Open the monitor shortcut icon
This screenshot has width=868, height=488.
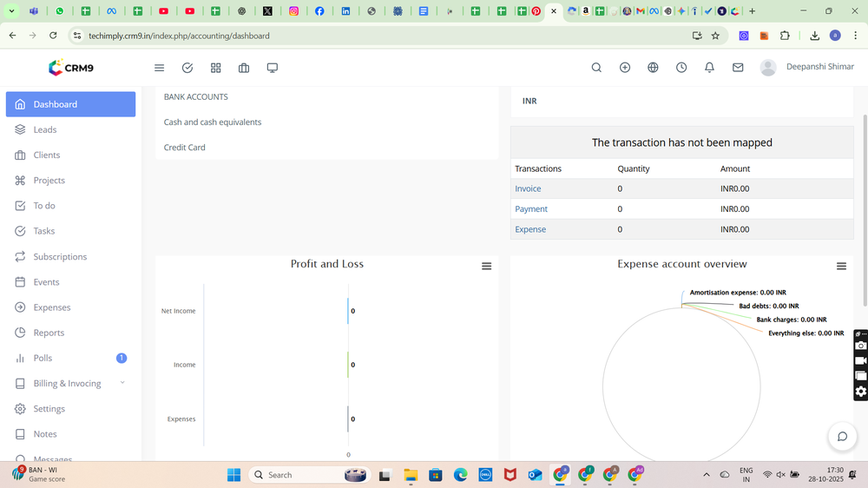point(273,68)
